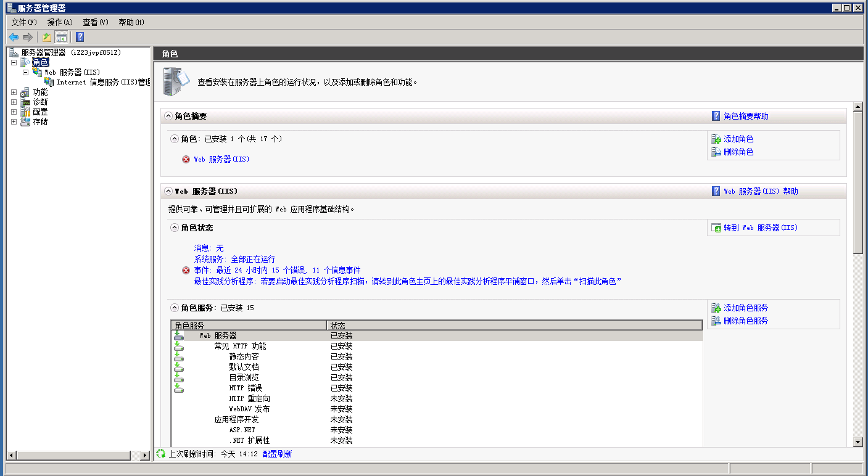
Task: Click the tree pane horizontal scrollbar right arrow
Action: tap(145, 455)
